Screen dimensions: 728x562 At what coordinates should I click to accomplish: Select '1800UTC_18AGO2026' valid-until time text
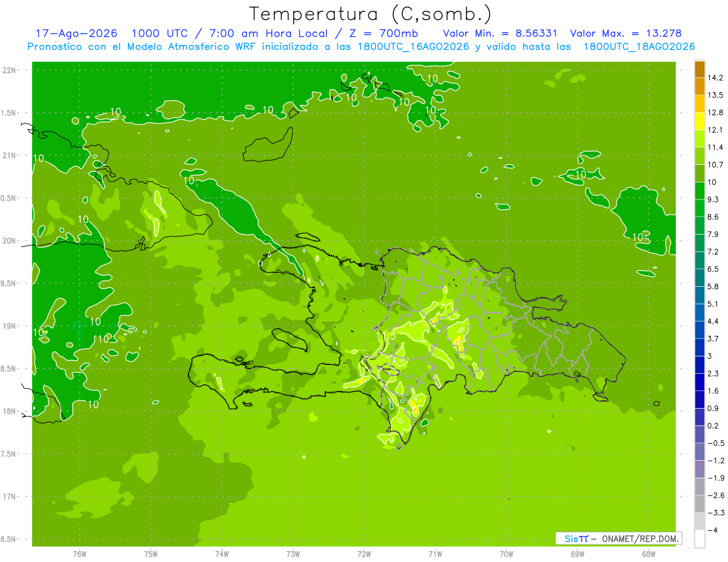point(639,47)
